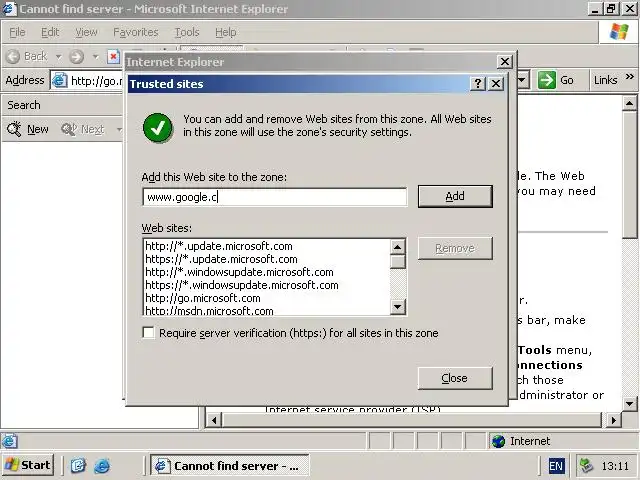The height and width of the screenshot is (480, 640).
Task: Select http://*.windowsupdate.microsoft.com entry
Action: pyautogui.click(x=239, y=272)
